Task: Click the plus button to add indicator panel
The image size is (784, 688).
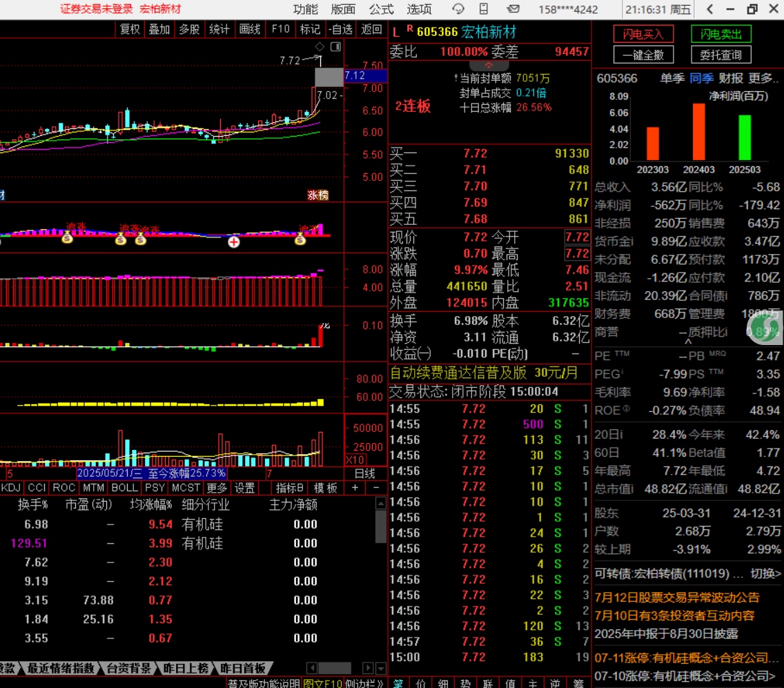Action: click(355, 487)
